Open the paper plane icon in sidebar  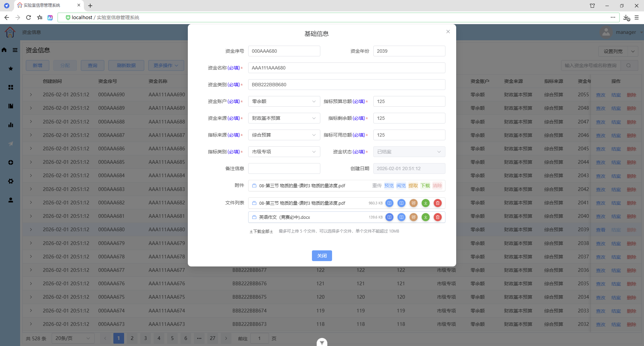tap(11, 144)
